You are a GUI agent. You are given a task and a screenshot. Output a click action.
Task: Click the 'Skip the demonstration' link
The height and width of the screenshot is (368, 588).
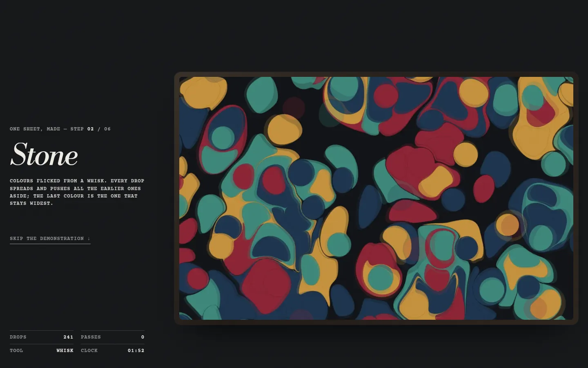point(50,238)
